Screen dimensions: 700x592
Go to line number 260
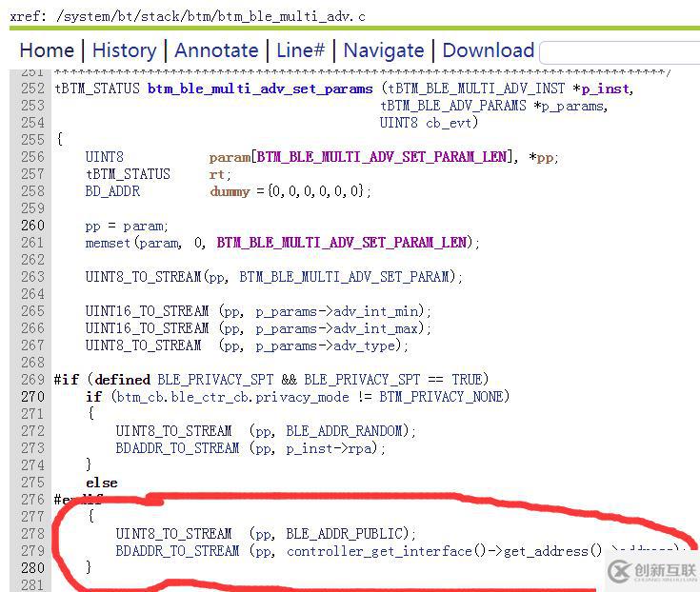32,226
